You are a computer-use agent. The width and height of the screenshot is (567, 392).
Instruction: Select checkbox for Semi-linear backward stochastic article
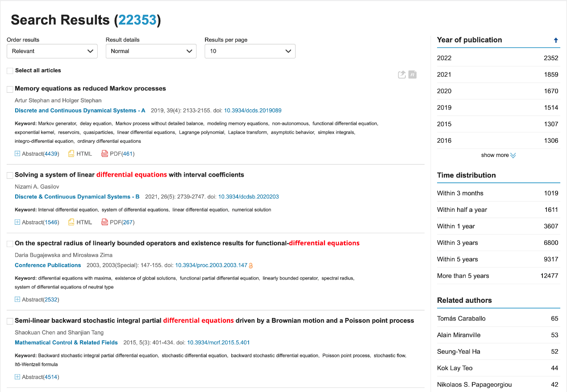pyautogui.click(x=10, y=321)
